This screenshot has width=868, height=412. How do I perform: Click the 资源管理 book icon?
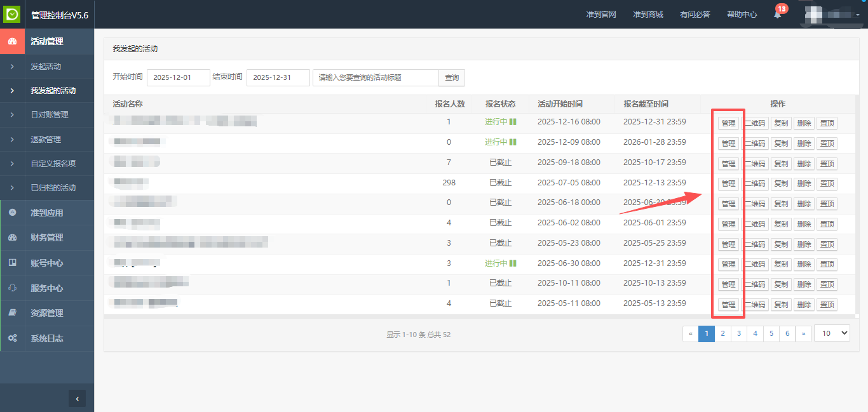click(12, 313)
